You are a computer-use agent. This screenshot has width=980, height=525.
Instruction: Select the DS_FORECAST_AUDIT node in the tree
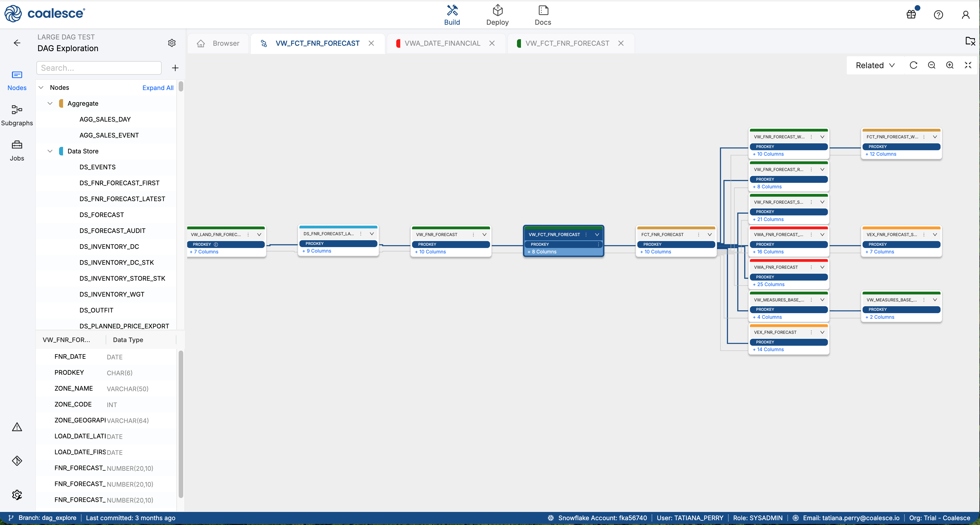click(x=112, y=231)
